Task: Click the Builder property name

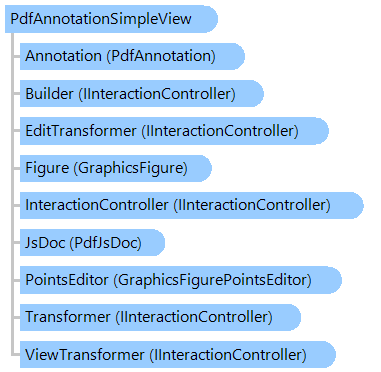Action: pyautogui.click(x=49, y=94)
